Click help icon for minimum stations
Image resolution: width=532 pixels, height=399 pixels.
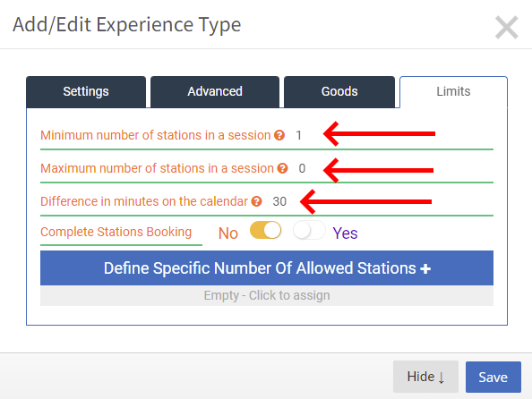279,135
